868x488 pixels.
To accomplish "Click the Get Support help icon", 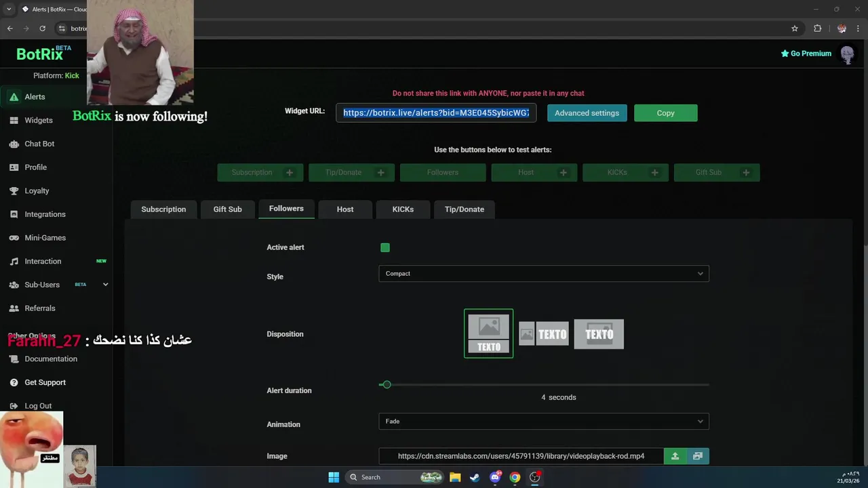I will (x=14, y=382).
